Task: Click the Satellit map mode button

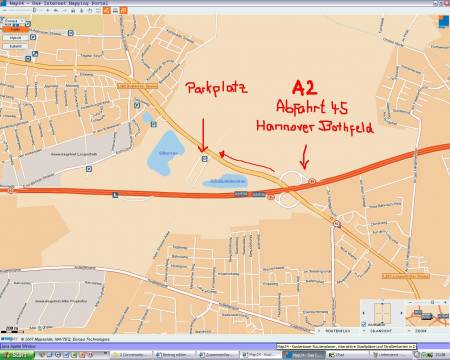Action: [15, 46]
